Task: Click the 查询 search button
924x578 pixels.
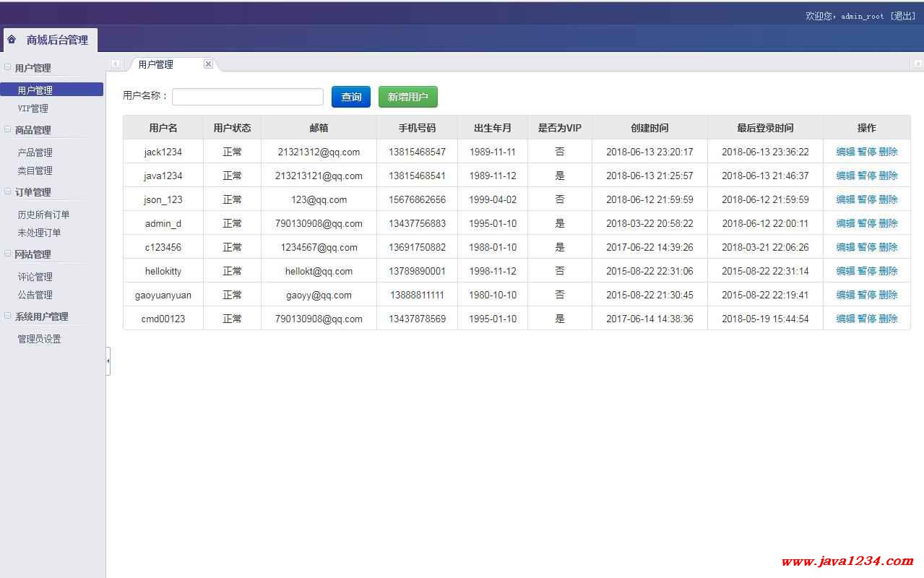Action: click(x=351, y=97)
